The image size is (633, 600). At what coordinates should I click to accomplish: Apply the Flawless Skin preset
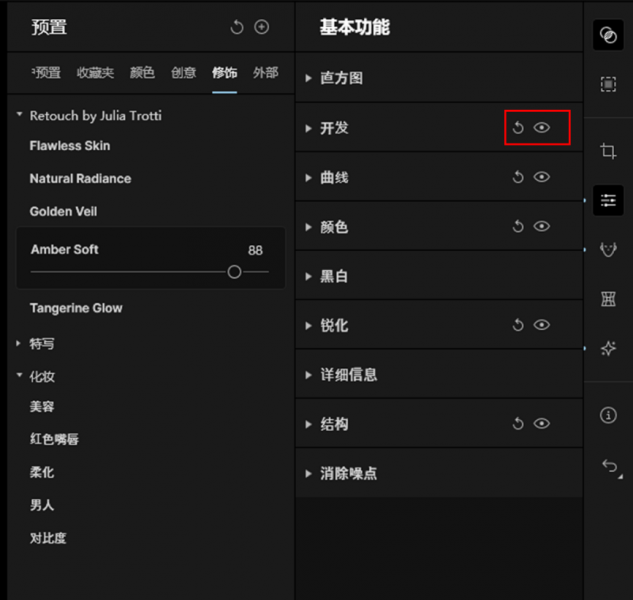(70, 146)
